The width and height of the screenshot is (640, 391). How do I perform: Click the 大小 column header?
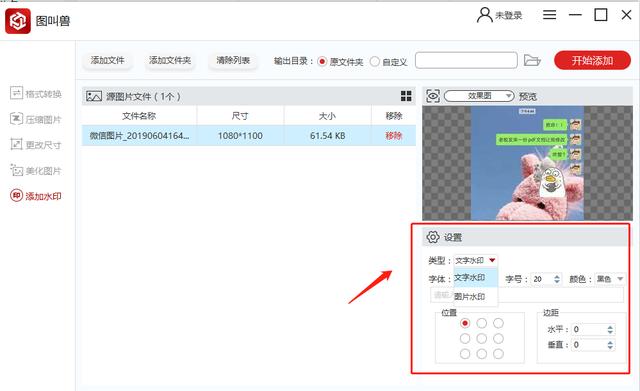327,116
